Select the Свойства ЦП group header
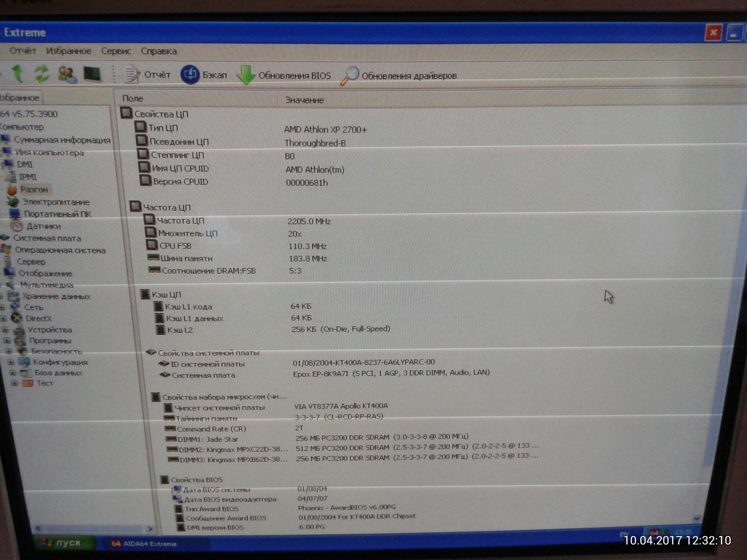 click(161, 114)
